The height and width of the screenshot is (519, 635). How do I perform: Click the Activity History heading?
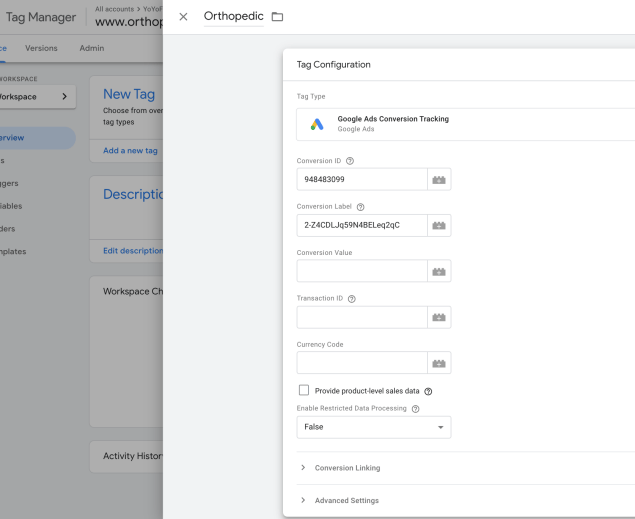[x=133, y=456]
